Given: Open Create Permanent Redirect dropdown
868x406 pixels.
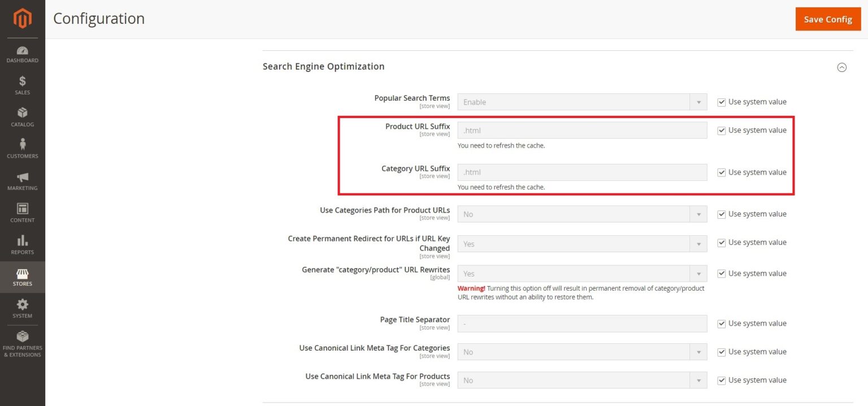Looking at the screenshot, I should point(582,244).
